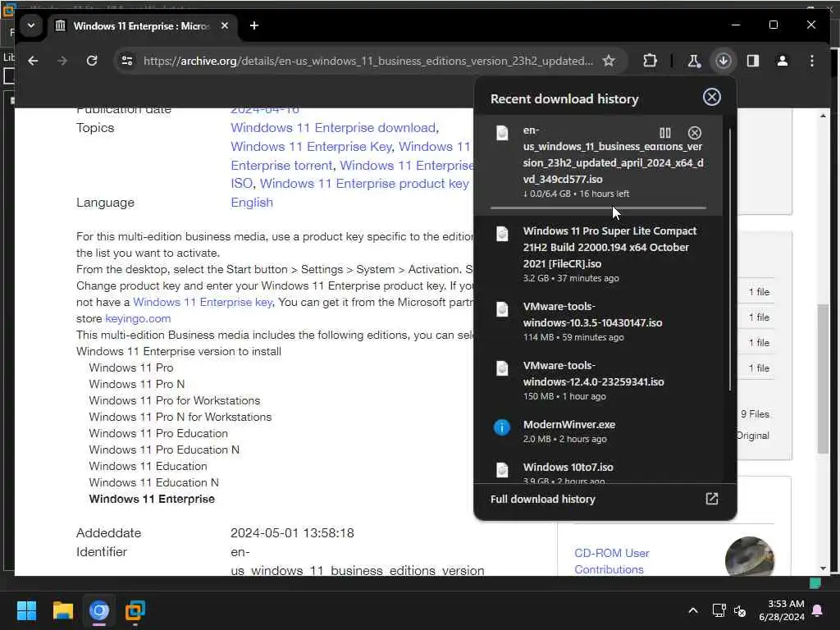Show hidden system tray icons
This screenshot has height=630, width=840.
pos(692,610)
